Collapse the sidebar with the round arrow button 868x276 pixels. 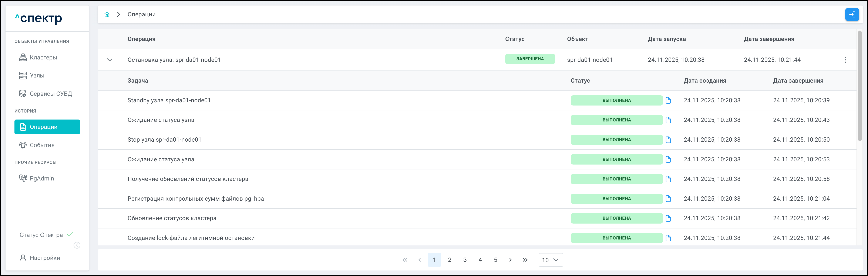point(77,245)
